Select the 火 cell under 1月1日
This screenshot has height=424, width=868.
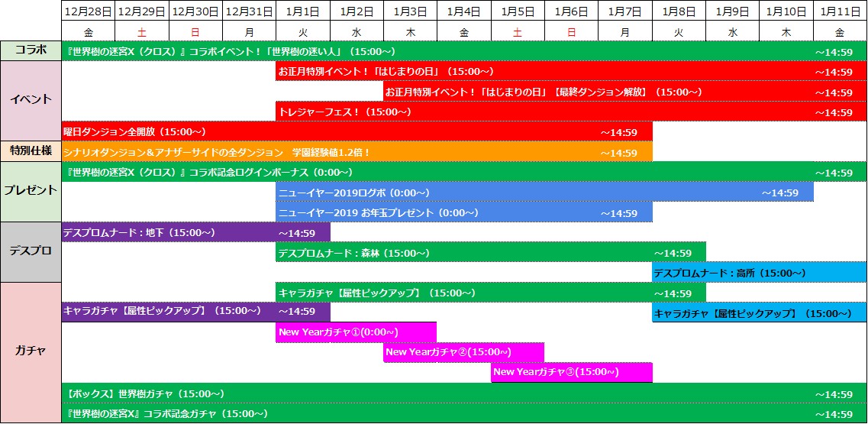click(x=303, y=32)
